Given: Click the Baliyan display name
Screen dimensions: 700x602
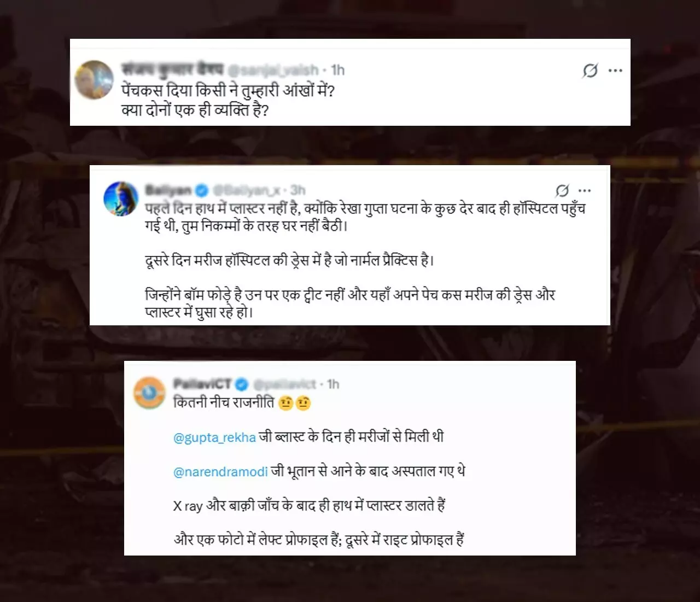Looking at the screenshot, I should tap(168, 190).
